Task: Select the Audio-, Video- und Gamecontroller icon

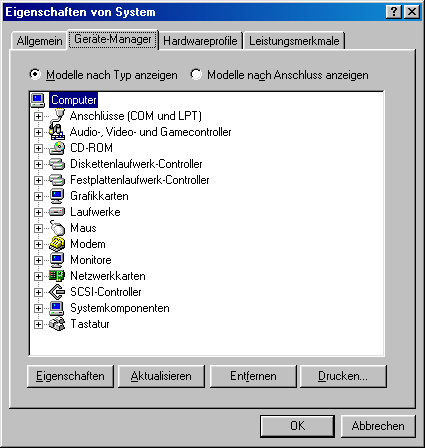Action: 57,132
